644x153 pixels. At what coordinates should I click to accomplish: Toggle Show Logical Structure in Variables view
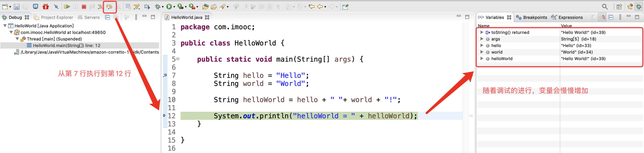click(x=602, y=17)
